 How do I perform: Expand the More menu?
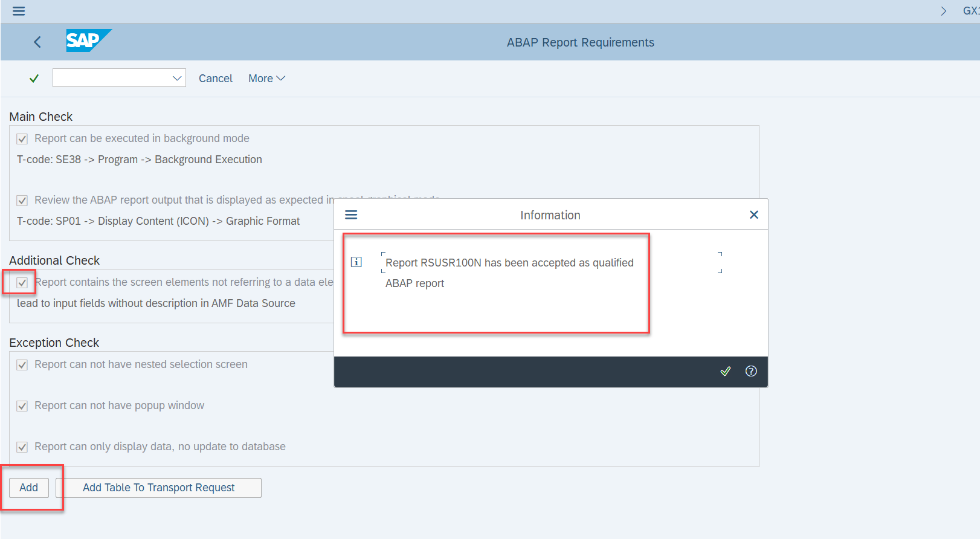[266, 79]
